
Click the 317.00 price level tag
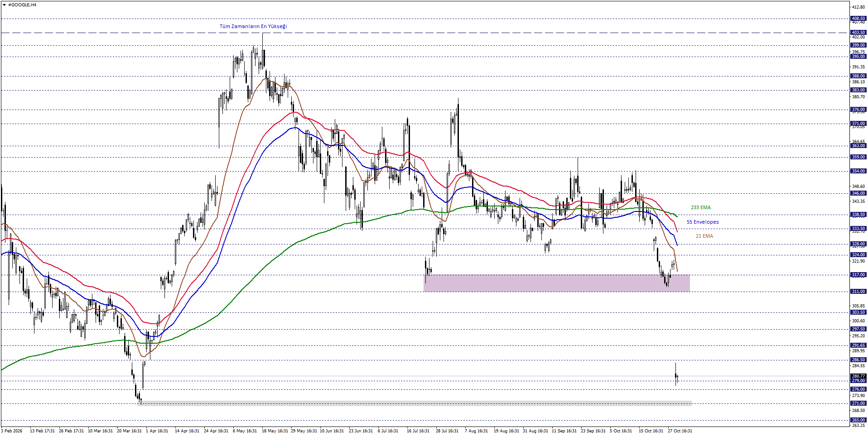(858, 275)
